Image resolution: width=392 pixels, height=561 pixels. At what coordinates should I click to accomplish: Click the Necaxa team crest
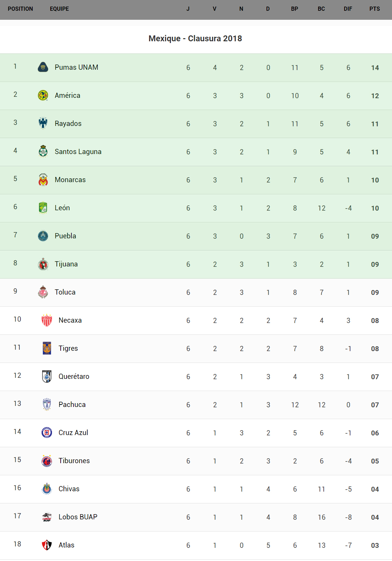click(47, 320)
